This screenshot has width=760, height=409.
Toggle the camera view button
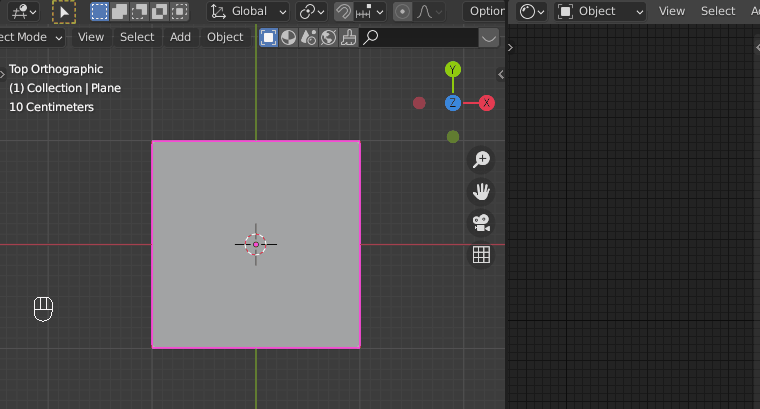481,223
